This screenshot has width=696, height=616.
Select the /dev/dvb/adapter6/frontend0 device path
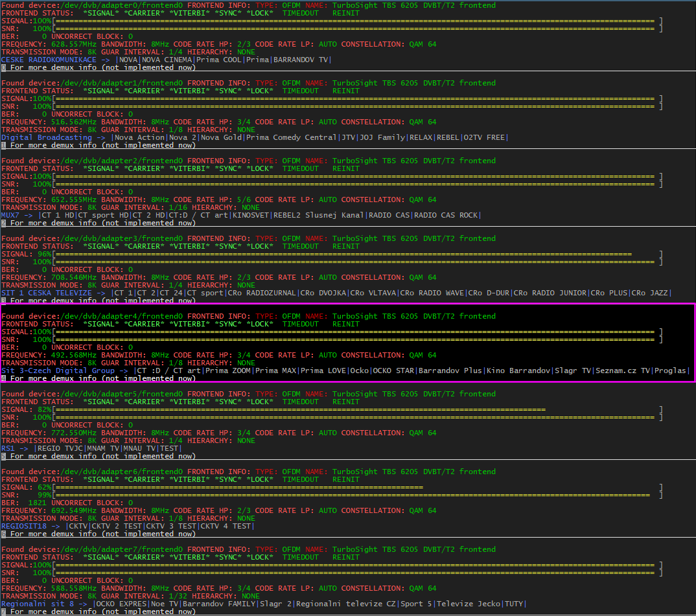(121, 472)
